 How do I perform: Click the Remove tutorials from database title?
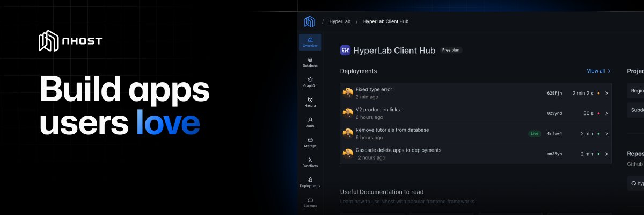392,130
